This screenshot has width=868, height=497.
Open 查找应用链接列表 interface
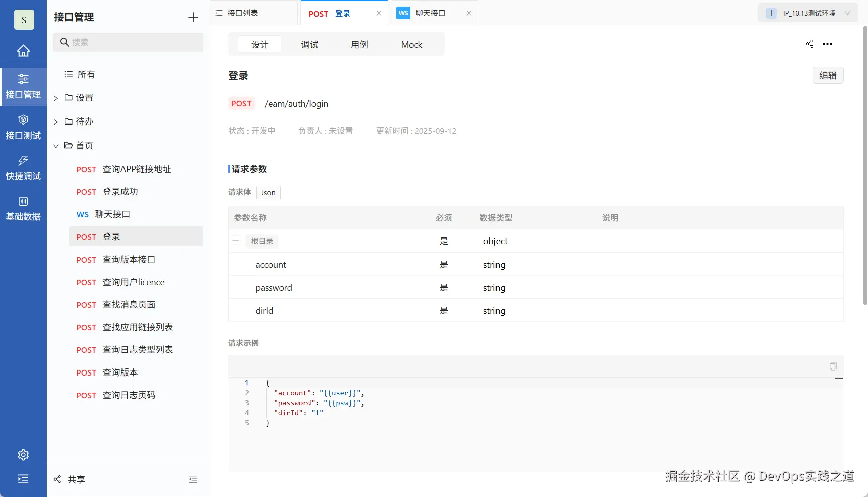136,327
